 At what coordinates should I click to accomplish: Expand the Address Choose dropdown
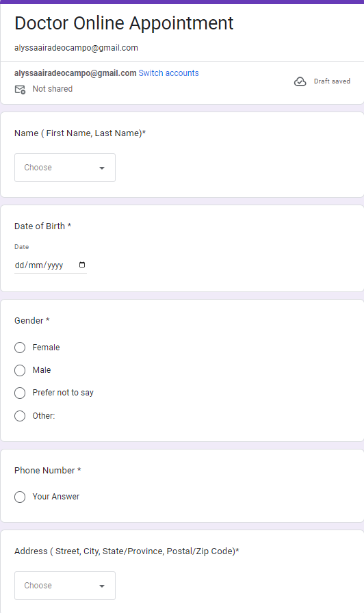coord(65,586)
